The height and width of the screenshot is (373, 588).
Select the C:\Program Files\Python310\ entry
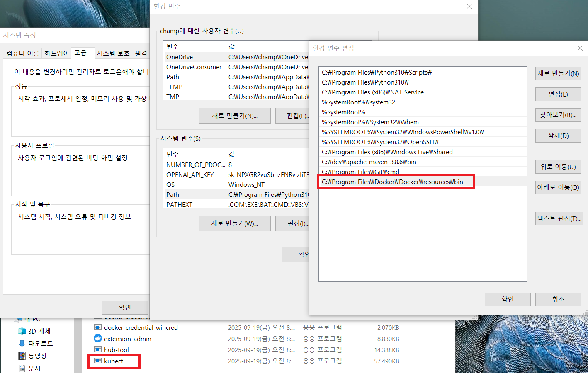[423, 82]
